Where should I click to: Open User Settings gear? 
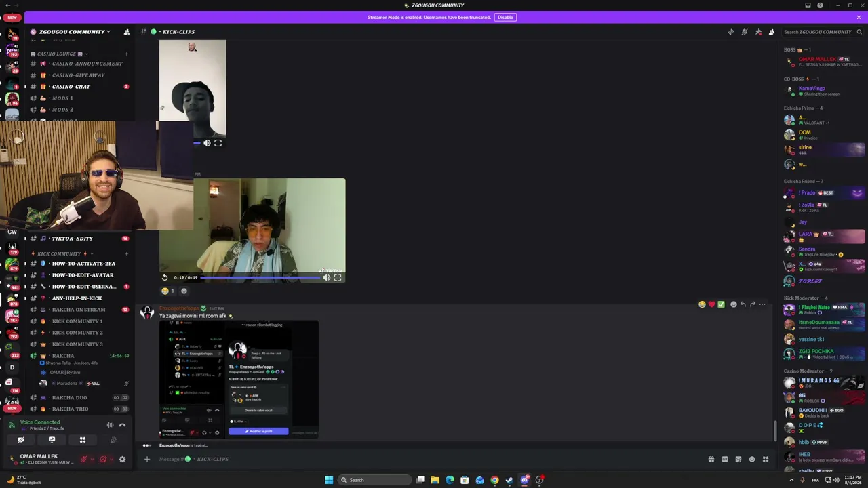pyautogui.click(x=122, y=459)
